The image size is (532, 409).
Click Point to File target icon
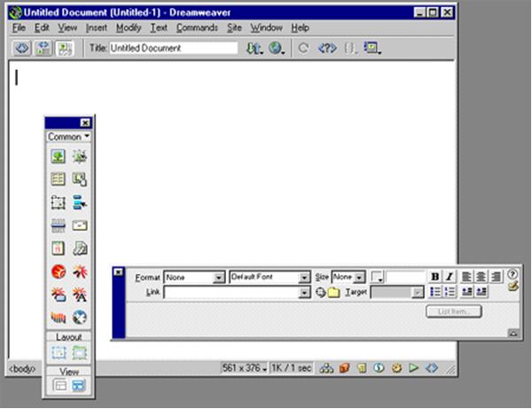click(x=320, y=292)
